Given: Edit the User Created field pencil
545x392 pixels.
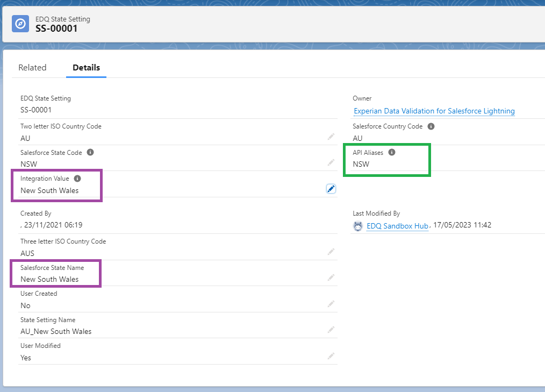Looking at the screenshot, I should tap(331, 304).
